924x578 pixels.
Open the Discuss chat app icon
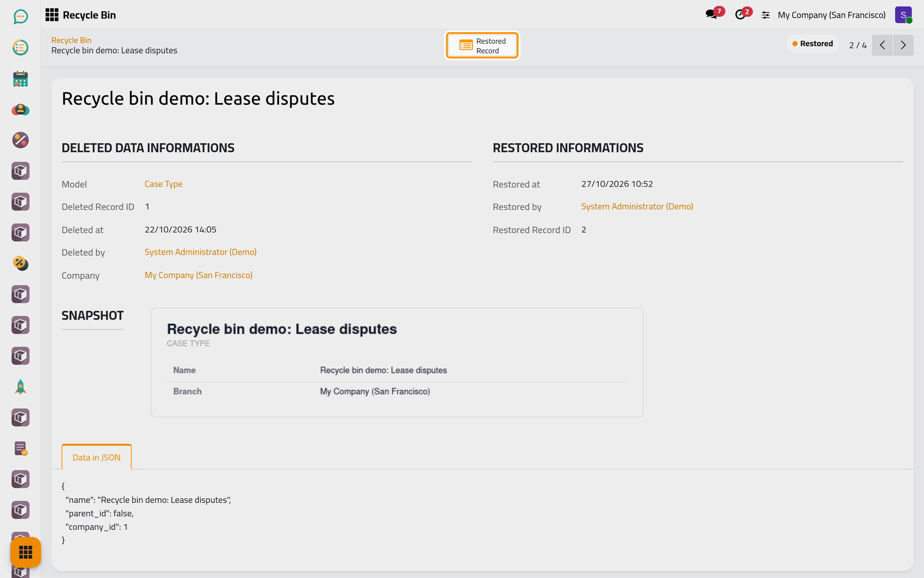(20, 17)
